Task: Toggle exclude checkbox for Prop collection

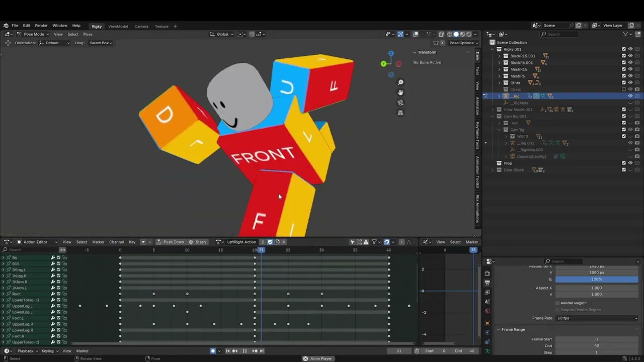Action: tap(624, 163)
